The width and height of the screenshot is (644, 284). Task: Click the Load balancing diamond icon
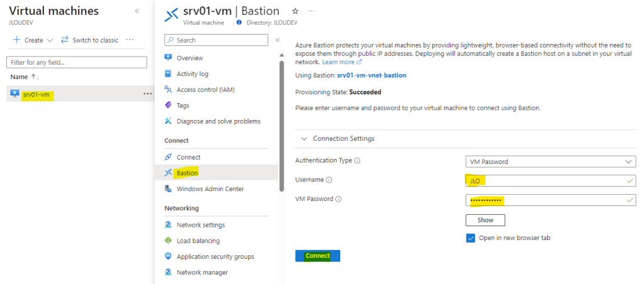168,241
